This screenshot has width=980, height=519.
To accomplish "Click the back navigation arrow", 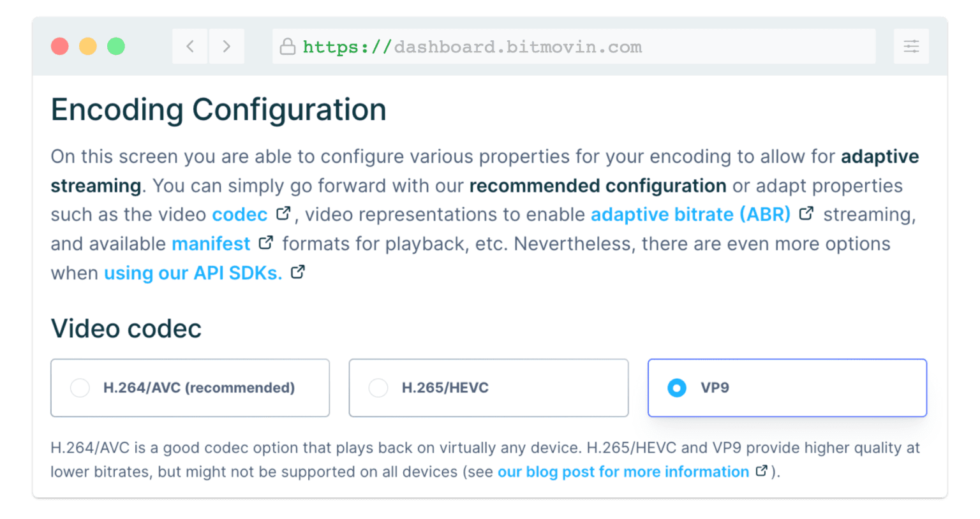I will pos(189,47).
